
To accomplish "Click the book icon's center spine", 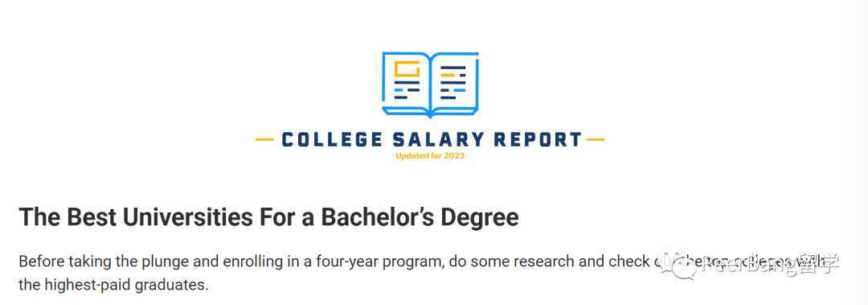I will (430, 86).
